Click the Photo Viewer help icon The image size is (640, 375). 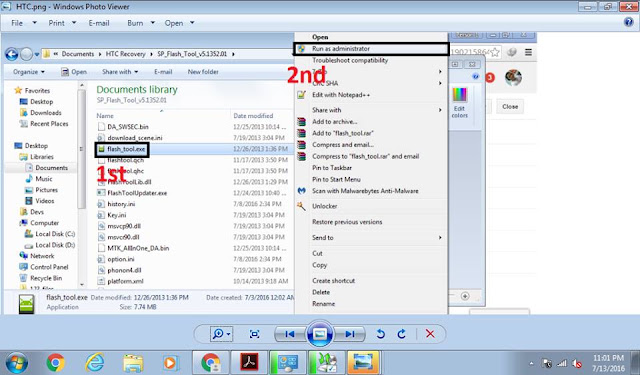pyautogui.click(x=629, y=22)
